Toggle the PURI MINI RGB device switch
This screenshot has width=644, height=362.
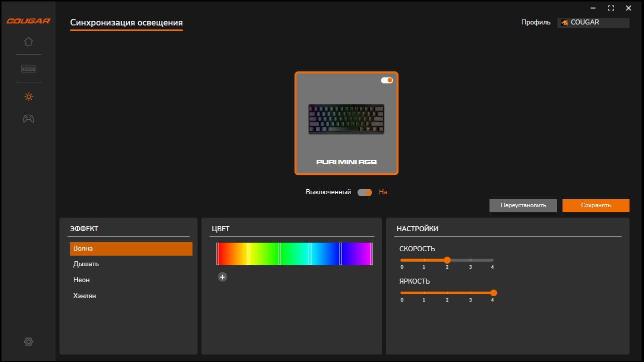(386, 80)
